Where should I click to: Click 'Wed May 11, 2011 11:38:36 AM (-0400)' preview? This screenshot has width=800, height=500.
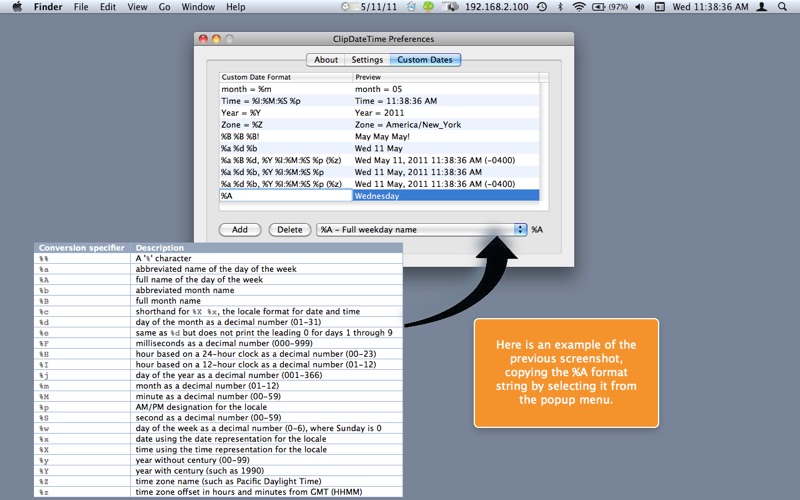445,160
